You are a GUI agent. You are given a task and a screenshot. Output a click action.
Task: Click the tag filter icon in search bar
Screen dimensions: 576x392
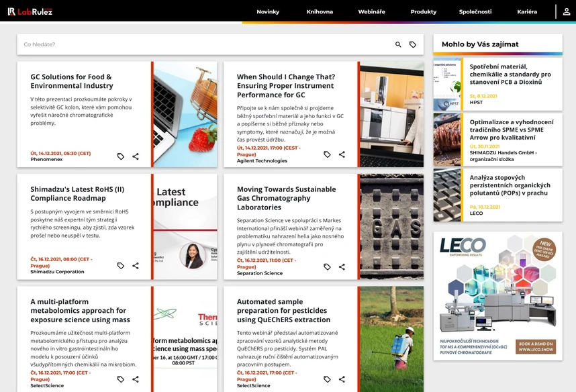413,44
